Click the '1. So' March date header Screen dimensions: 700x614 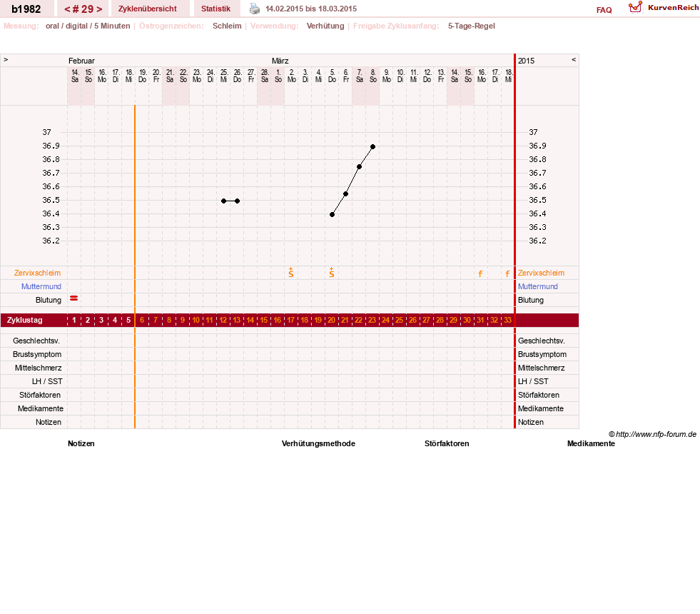click(x=278, y=76)
